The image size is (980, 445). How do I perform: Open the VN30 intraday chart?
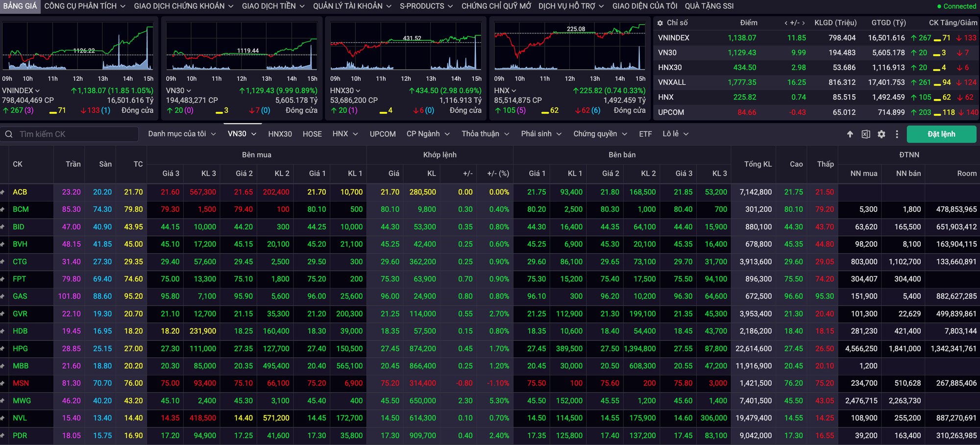tap(242, 46)
